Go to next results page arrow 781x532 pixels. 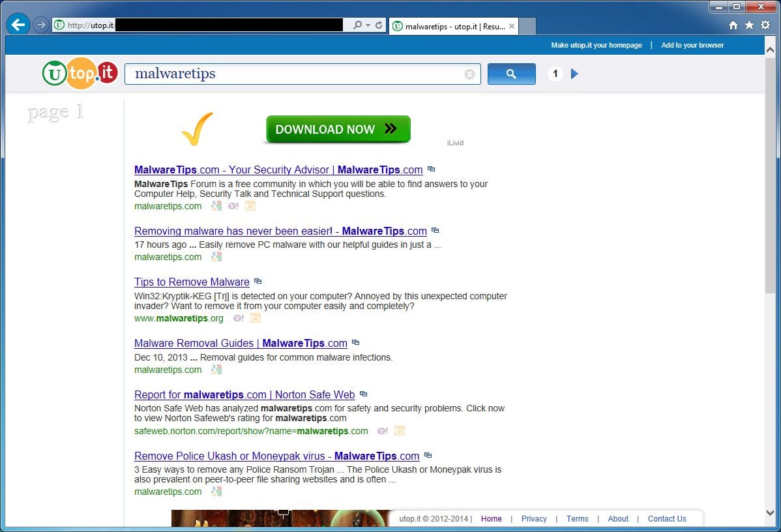coord(574,74)
